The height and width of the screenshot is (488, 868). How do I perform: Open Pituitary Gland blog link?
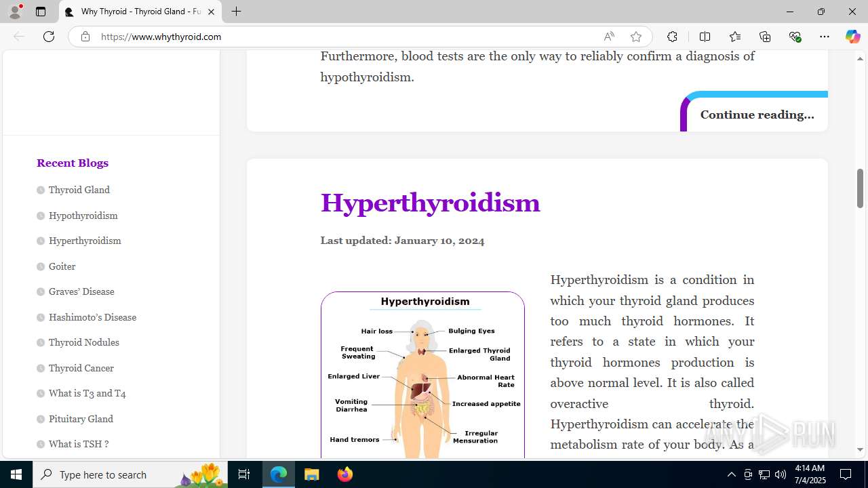(81, 419)
